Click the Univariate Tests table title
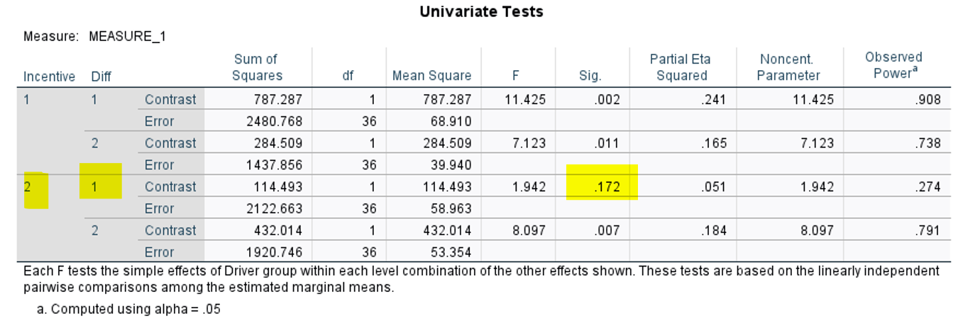980x326 pixels. (481, 12)
